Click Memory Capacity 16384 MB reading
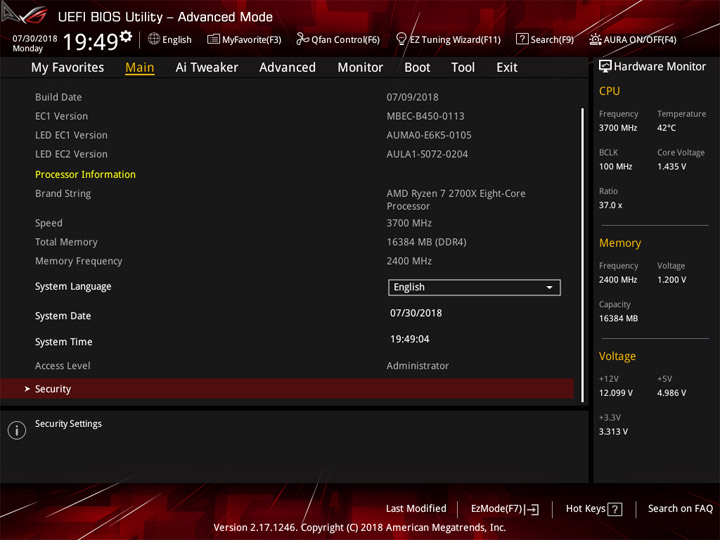Viewport: 720px width, 540px height. point(619,319)
